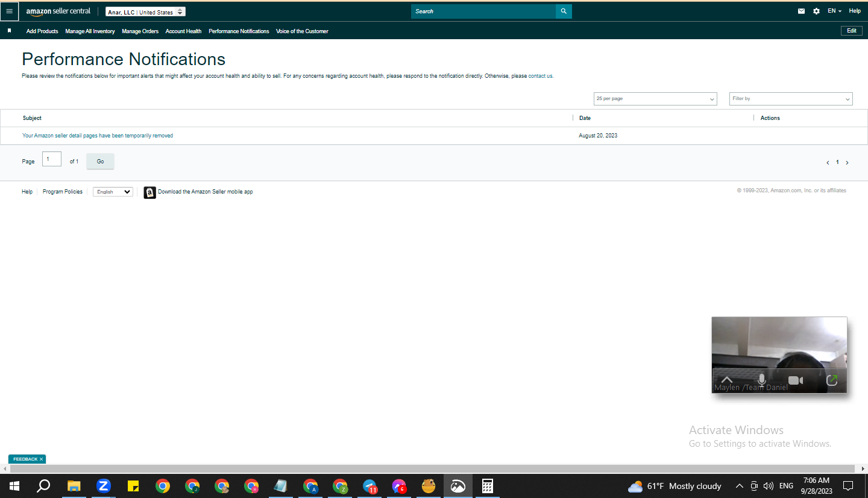868x498 pixels.
Task: Open the Filter by dropdown
Action: pyautogui.click(x=791, y=99)
